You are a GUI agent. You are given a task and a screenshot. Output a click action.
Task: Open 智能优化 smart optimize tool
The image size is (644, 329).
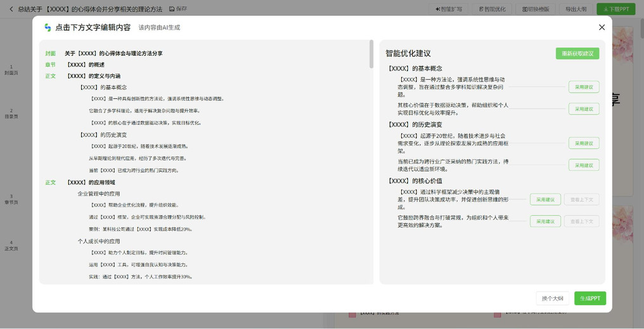tap(493, 10)
